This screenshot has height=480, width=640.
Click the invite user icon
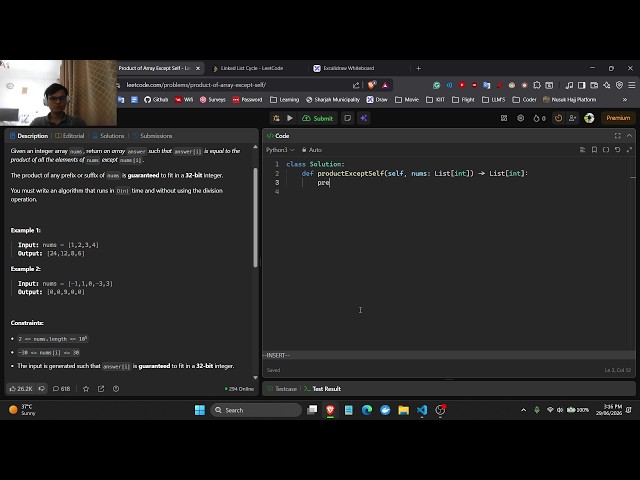(572, 118)
